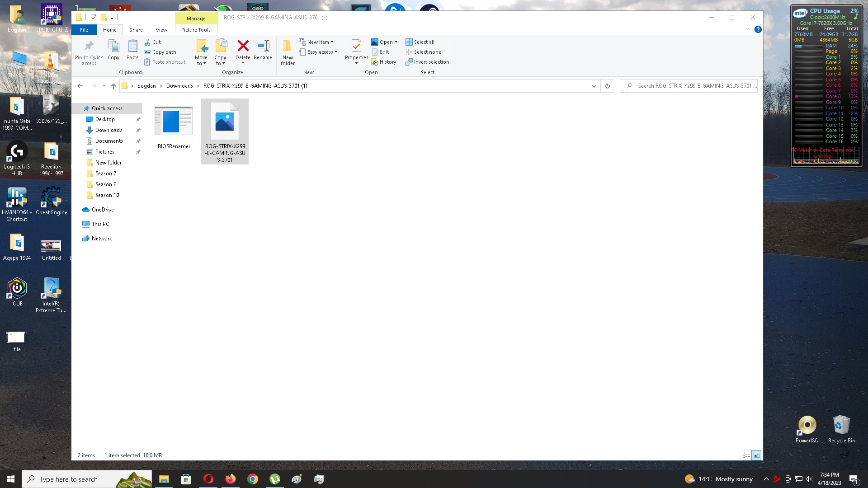Click Select none

(423, 52)
